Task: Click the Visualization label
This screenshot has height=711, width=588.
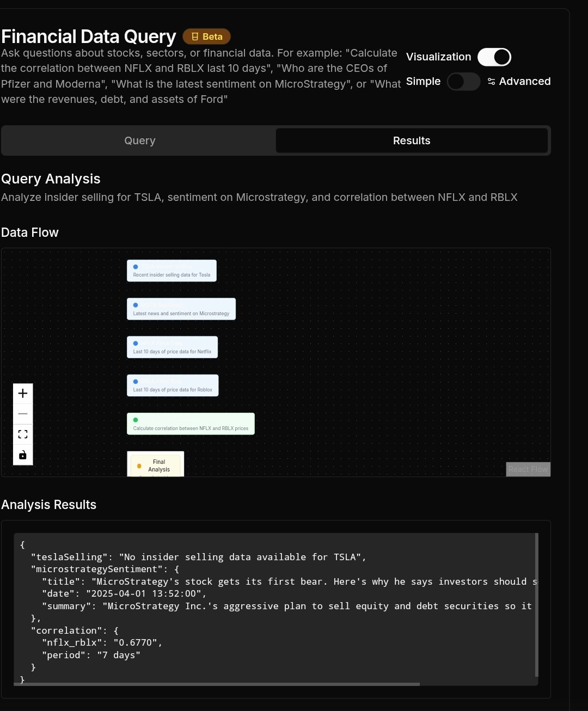Action: (438, 57)
